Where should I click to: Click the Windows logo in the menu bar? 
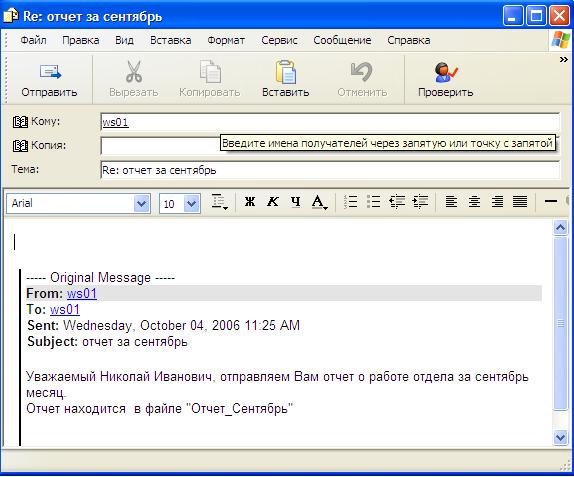[561, 40]
